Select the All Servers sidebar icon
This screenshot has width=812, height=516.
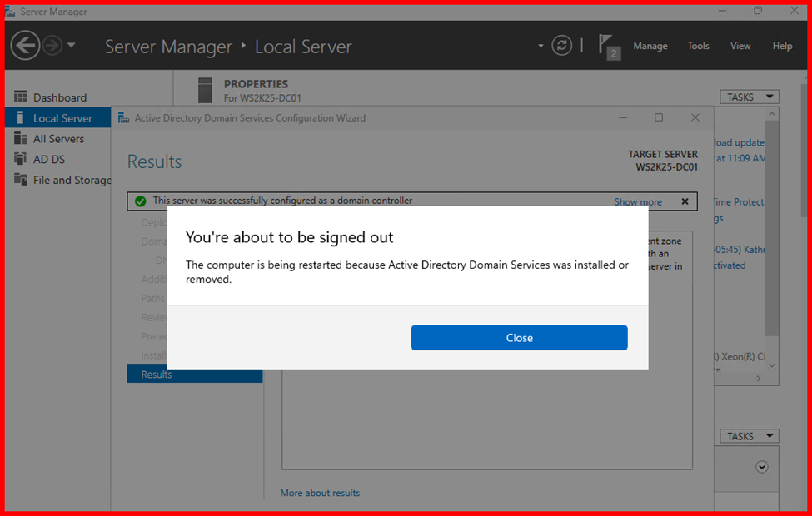[x=21, y=139]
